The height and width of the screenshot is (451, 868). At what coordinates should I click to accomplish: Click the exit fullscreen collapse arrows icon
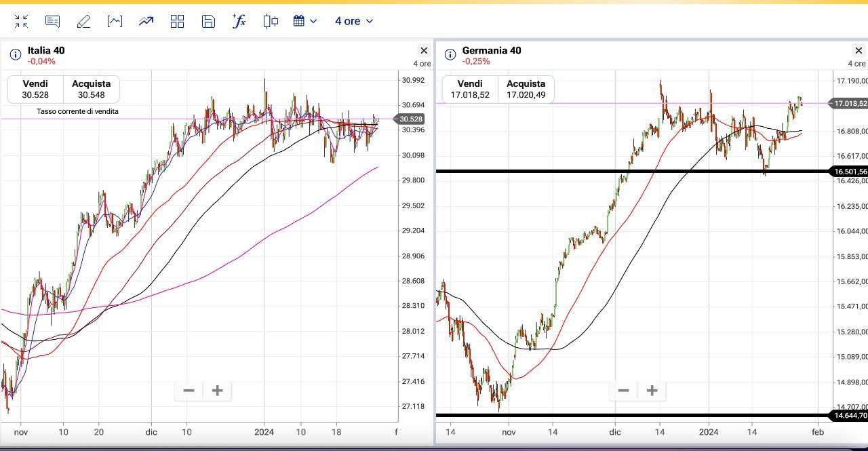point(22,21)
